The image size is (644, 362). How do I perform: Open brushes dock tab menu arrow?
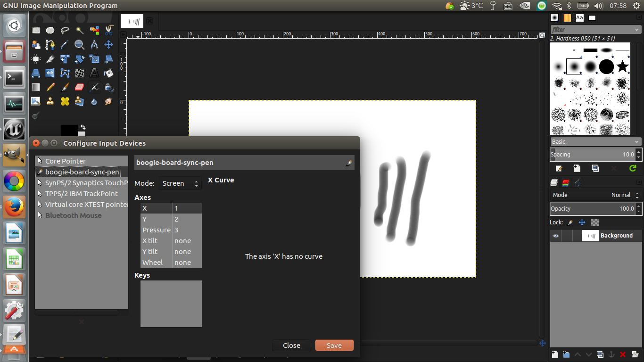[x=638, y=18]
